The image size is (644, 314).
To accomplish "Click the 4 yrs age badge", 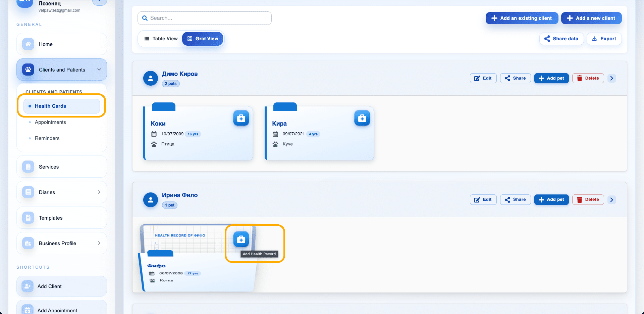I will 313,134.
